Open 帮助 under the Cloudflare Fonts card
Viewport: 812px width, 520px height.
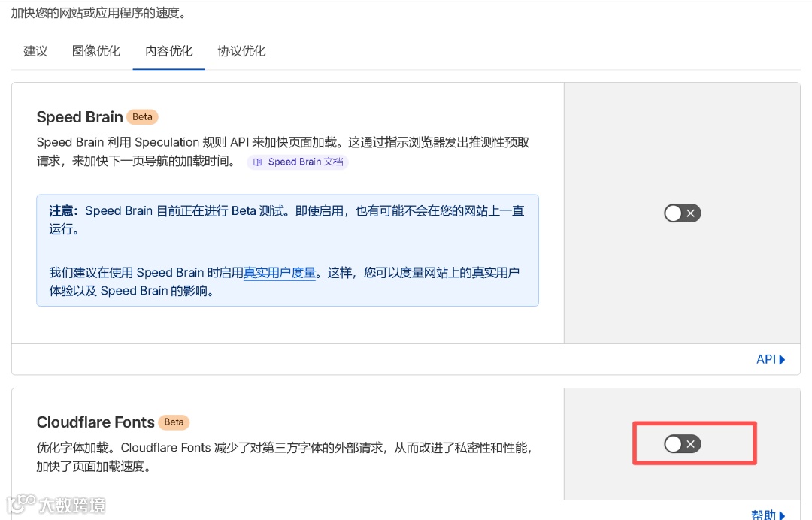click(768, 514)
